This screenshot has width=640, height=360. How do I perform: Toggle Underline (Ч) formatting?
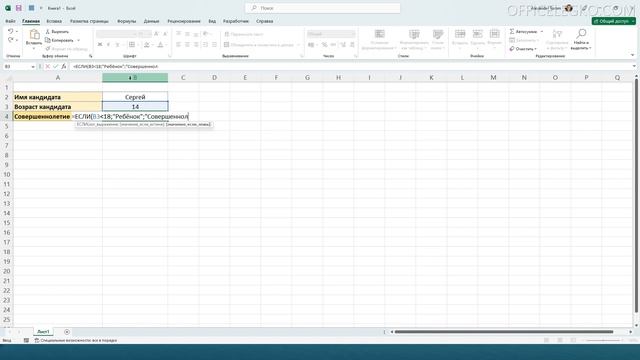(117, 44)
